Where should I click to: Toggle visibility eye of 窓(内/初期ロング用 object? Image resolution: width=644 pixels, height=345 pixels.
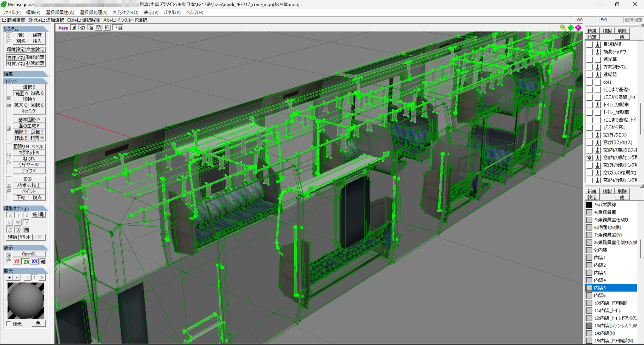(589, 158)
